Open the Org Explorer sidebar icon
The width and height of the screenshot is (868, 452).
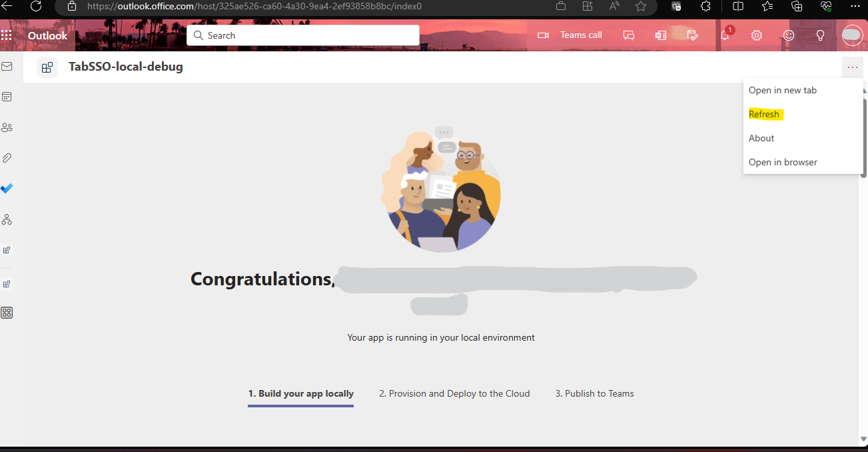pyautogui.click(x=7, y=219)
